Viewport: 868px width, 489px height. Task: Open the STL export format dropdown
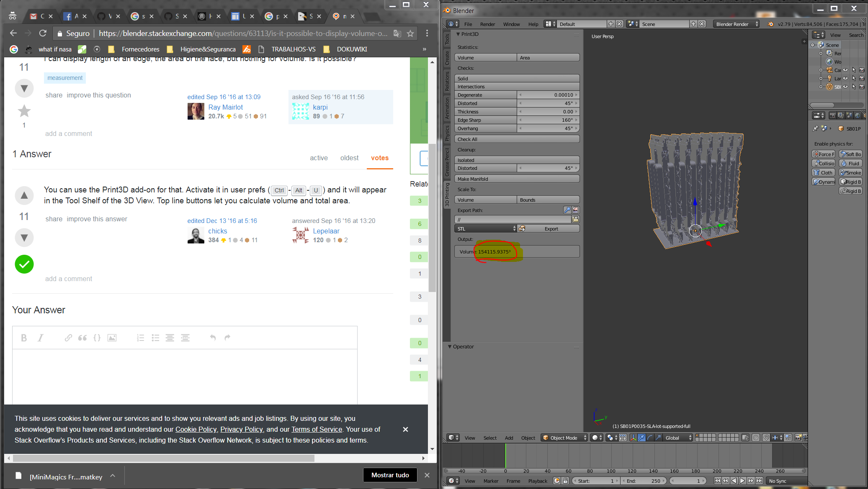[x=486, y=228]
